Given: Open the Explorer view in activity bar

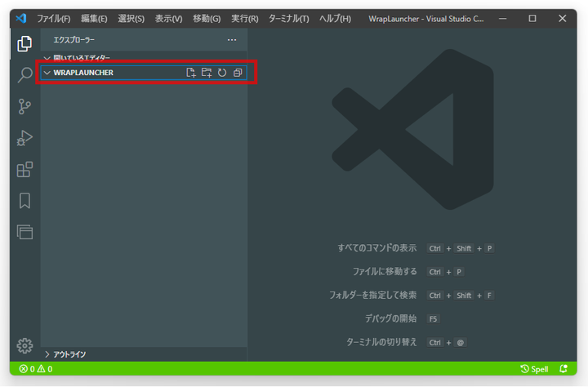Looking at the screenshot, I should tap(24, 43).
